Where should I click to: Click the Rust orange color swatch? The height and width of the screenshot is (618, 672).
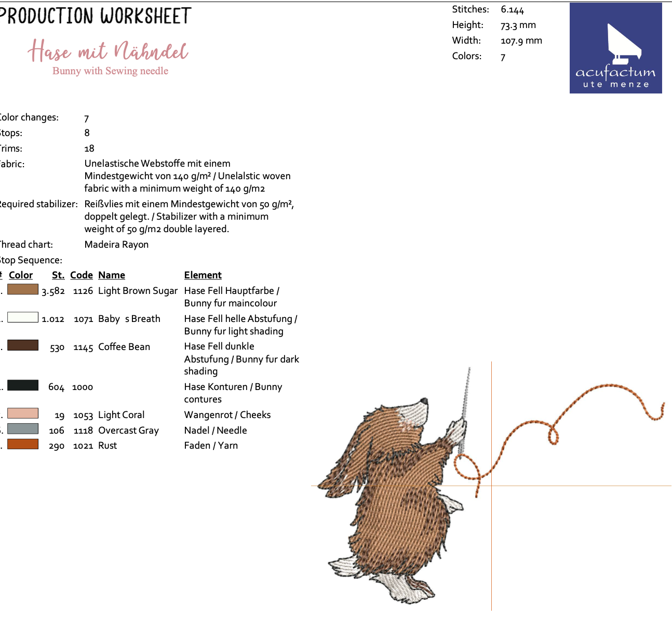pyautogui.click(x=23, y=444)
